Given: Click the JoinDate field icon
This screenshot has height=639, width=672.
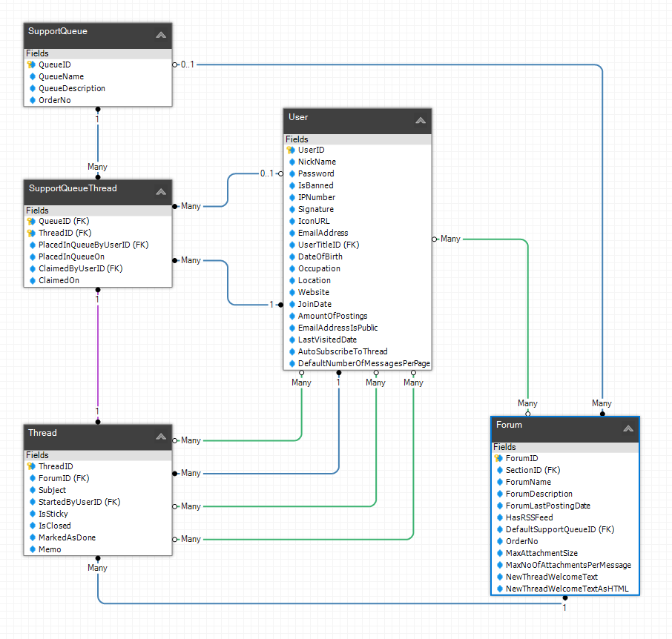Looking at the screenshot, I should coord(291,304).
